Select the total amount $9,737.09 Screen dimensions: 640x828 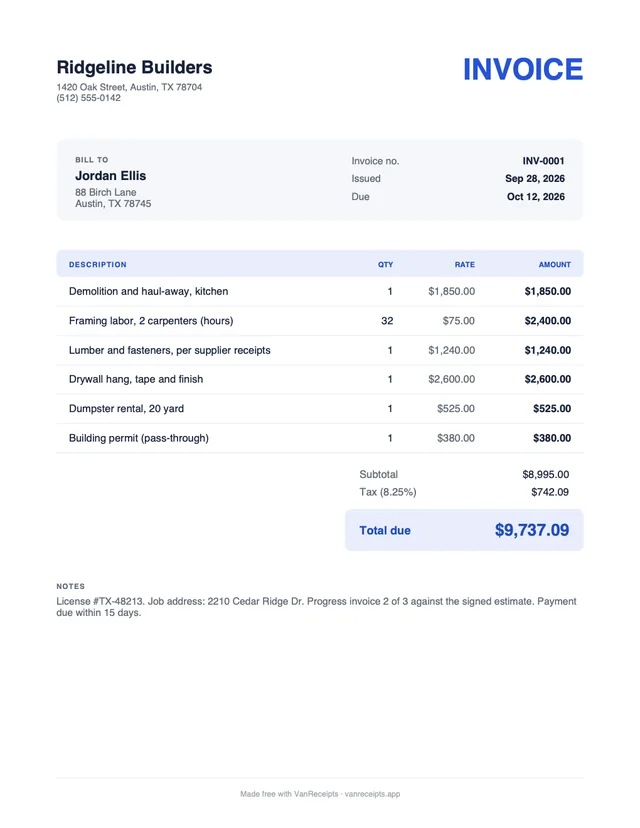532,530
